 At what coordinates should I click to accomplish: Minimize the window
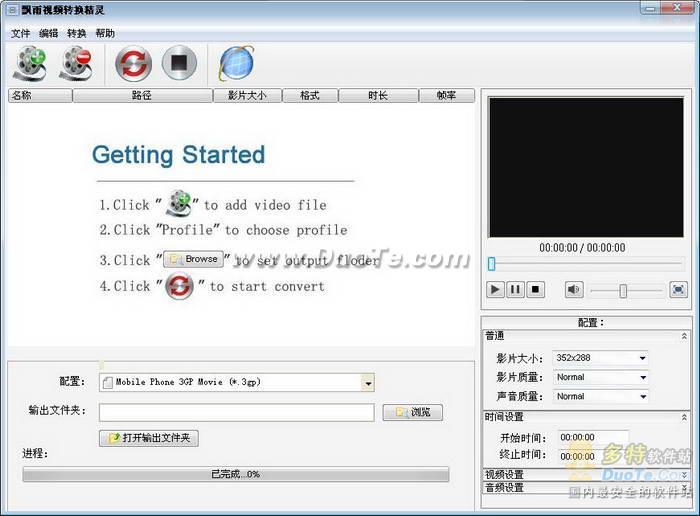tap(651, 8)
